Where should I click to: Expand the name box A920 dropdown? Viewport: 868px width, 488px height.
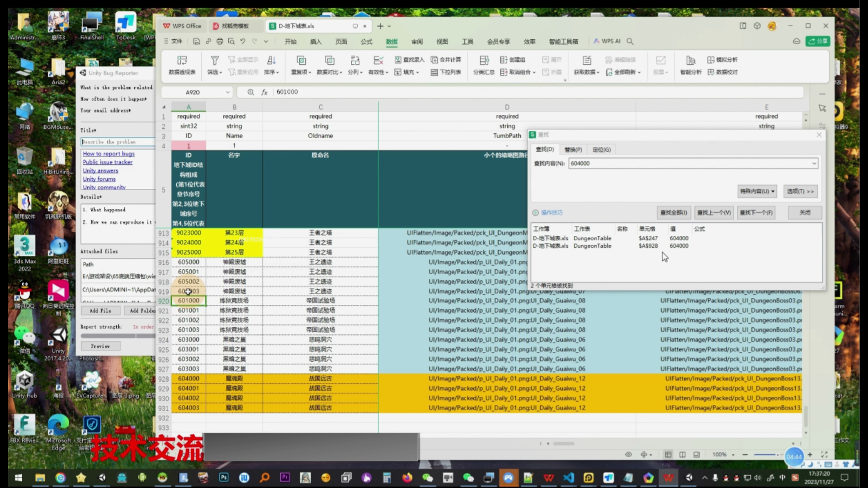[227, 92]
